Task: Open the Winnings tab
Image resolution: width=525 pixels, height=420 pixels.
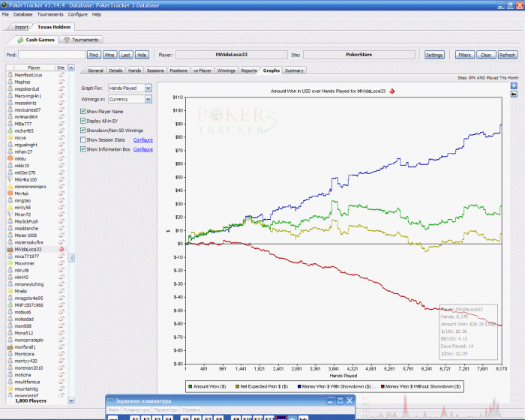Action: click(226, 70)
